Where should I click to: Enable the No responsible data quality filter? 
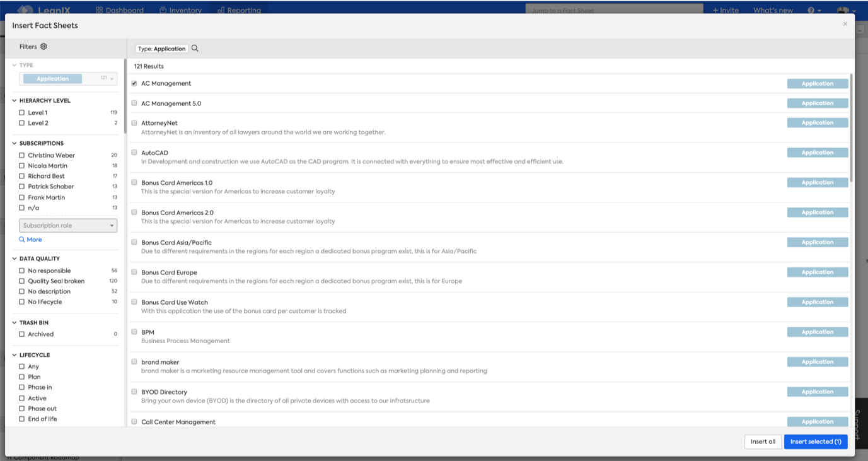tap(22, 271)
